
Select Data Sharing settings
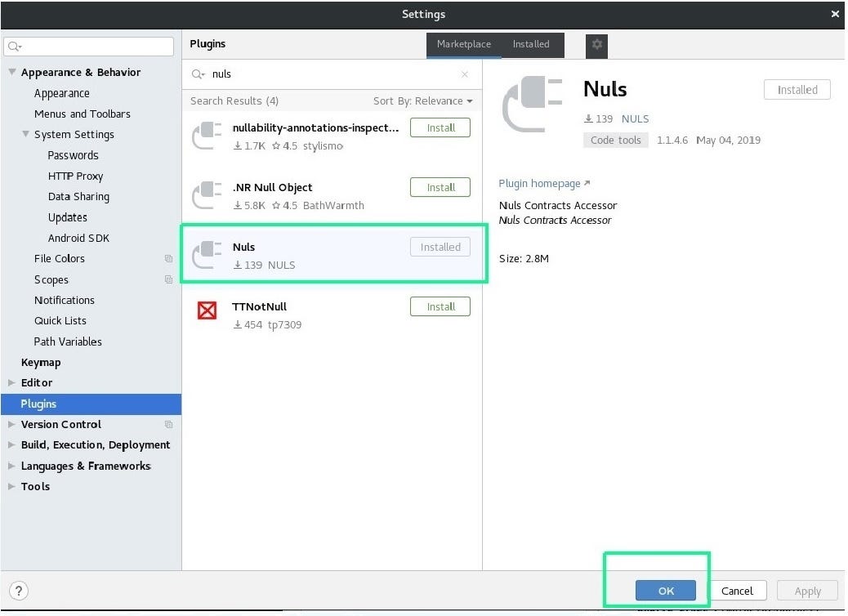coord(78,196)
